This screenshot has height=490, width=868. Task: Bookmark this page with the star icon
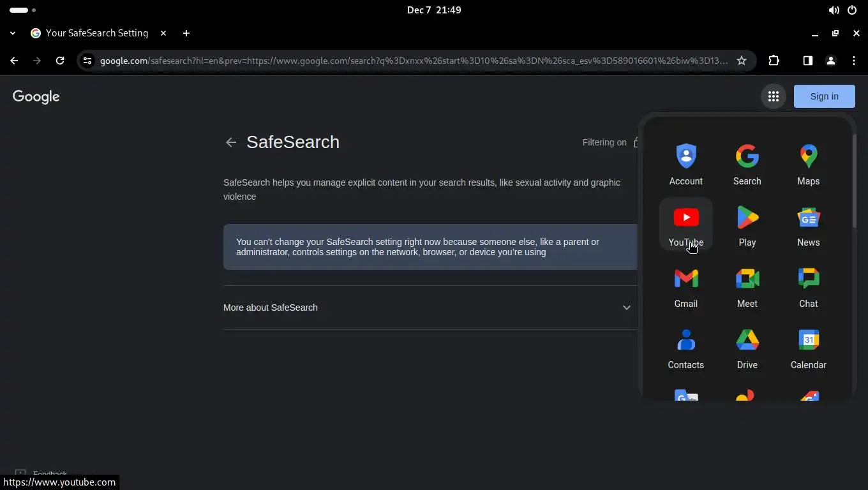click(x=741, y=61)
